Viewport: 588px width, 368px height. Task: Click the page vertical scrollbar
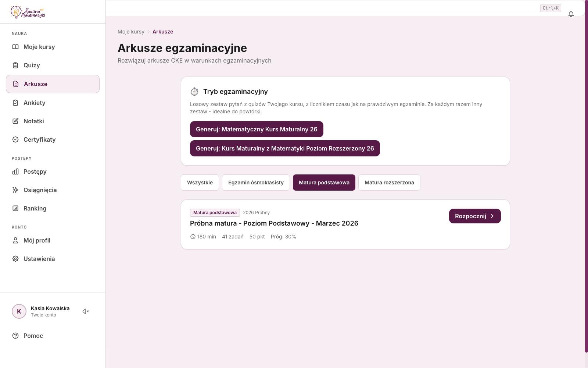[586, 177]
